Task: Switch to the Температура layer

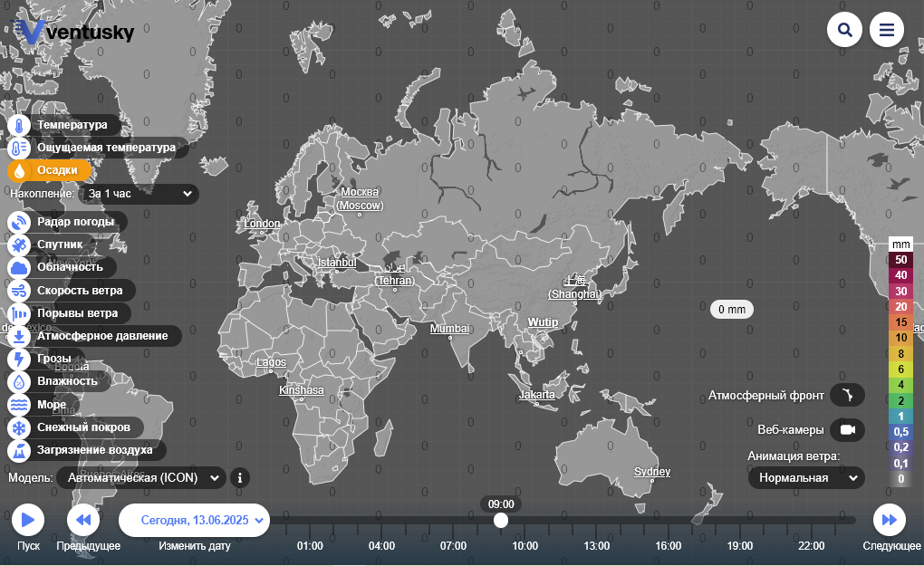Action: [72, 125]
